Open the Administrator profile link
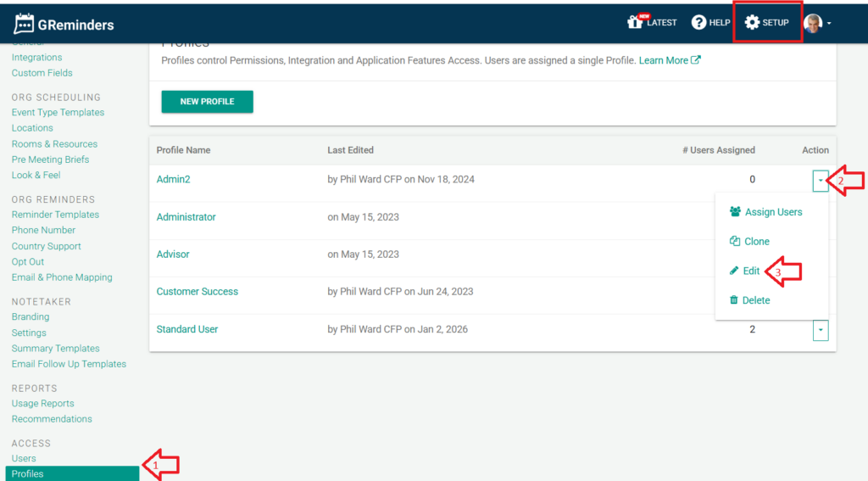The height and width of the screenshot is (481, 868). (x=186, y=217)
